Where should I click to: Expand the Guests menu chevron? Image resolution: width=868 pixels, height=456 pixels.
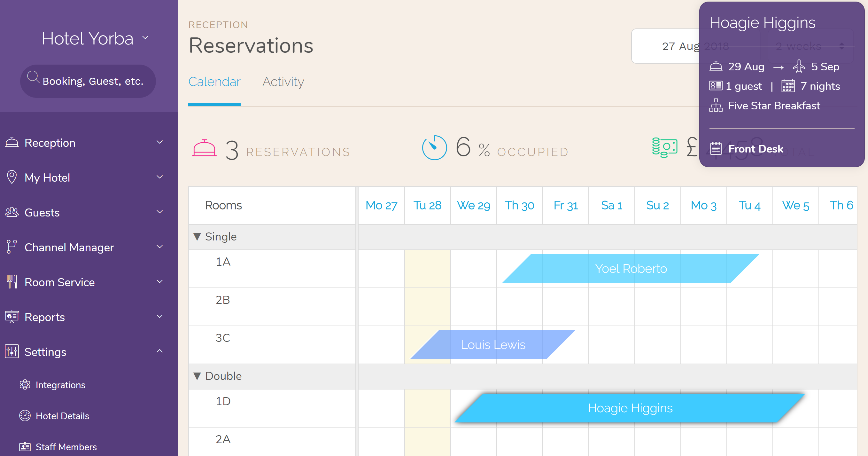(160, 211)
